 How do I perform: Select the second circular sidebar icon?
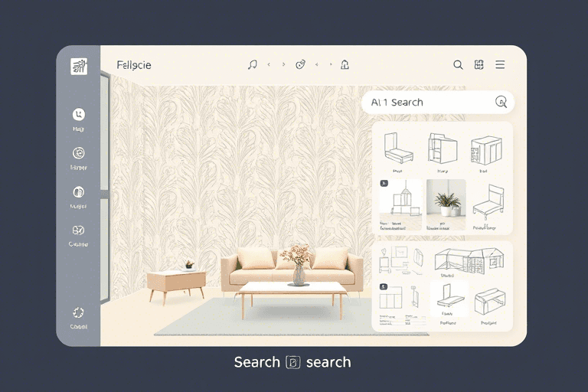(x=78, y=152)
